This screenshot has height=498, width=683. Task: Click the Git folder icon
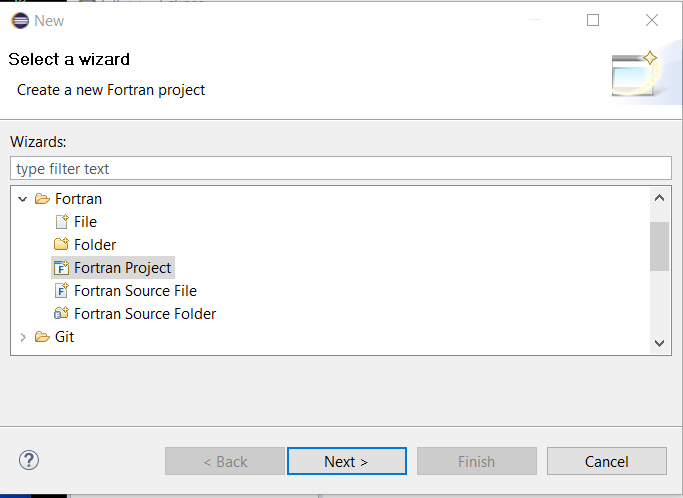(42, 337)
